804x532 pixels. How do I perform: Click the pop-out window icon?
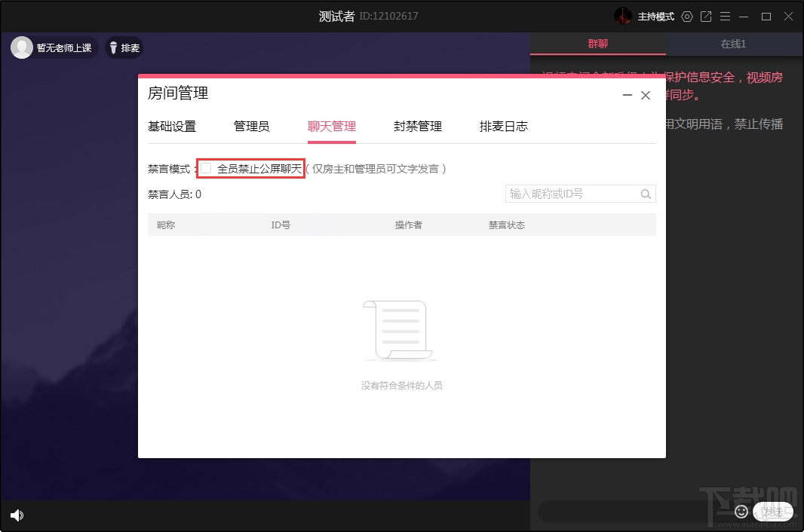706,16
